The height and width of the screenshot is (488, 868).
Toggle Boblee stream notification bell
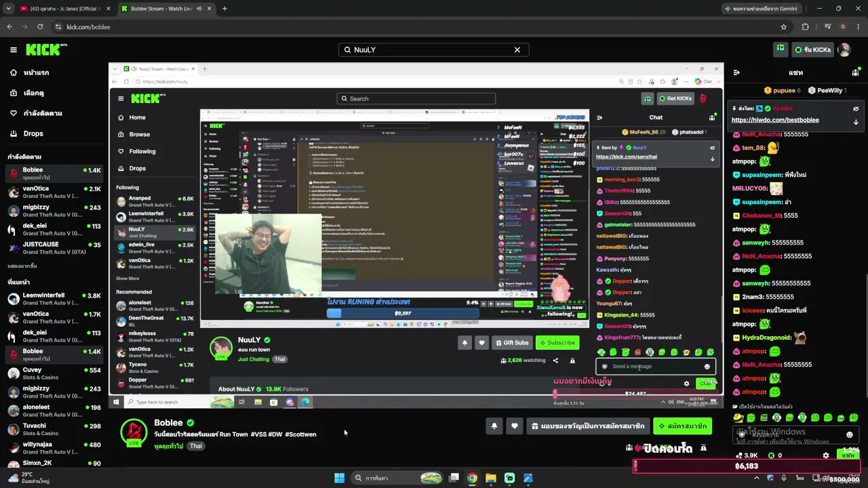pyautogui.click(x=494, y=426)
